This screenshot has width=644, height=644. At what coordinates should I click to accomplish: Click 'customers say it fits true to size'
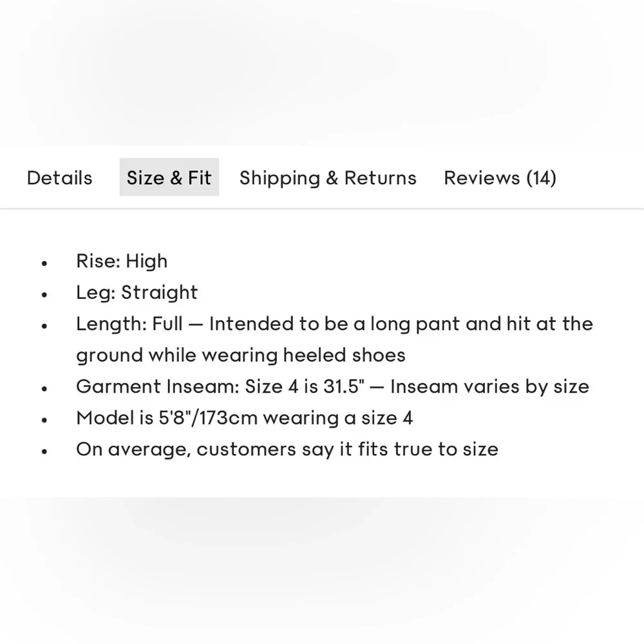coord(348,450)
